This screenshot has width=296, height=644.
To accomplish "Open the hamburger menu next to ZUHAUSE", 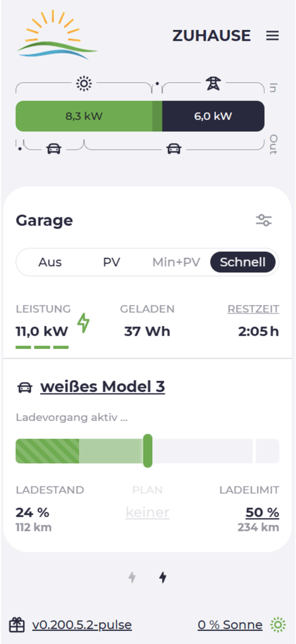I will pos(272,35).
